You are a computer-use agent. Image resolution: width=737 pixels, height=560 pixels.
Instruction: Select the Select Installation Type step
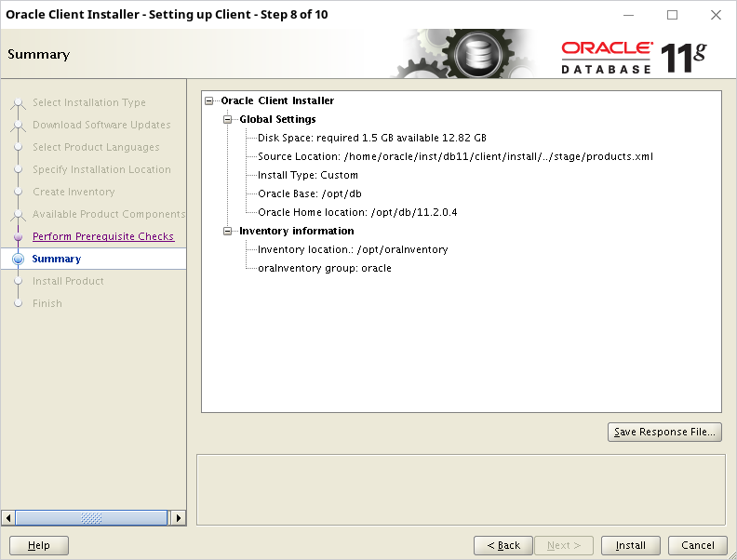(x=88, y=102)
